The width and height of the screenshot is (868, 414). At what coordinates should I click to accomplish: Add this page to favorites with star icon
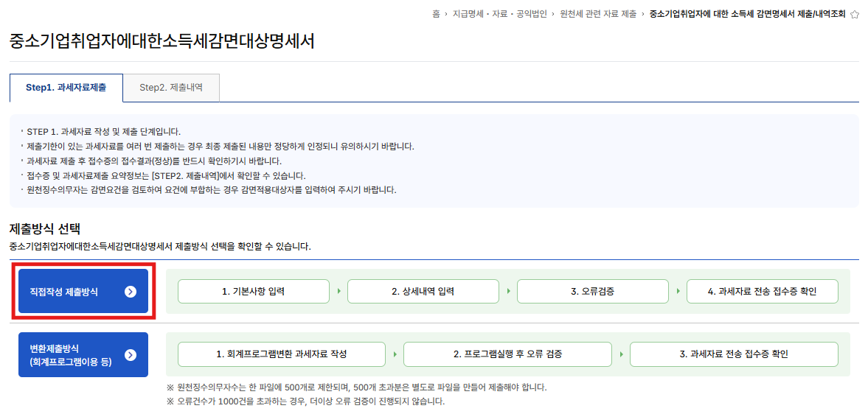(855, 14)
